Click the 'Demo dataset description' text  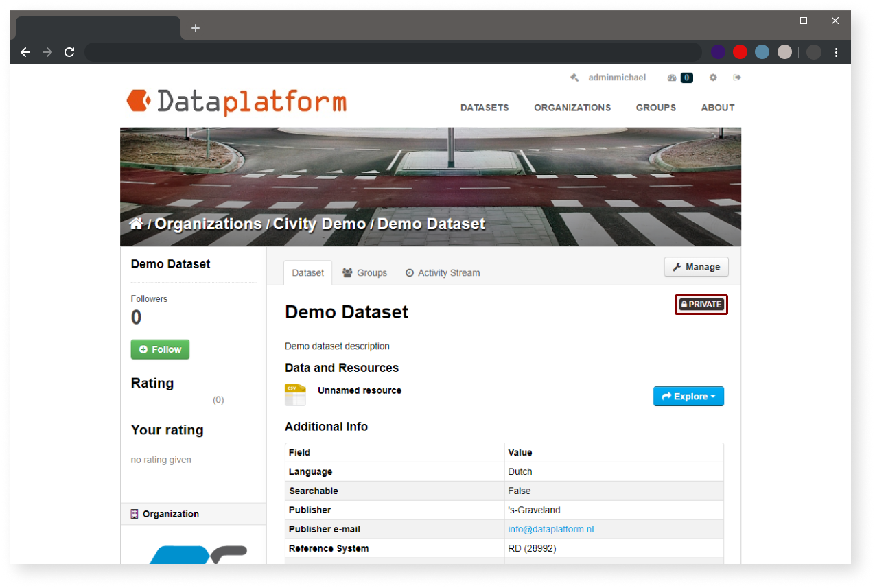point(337,346)
